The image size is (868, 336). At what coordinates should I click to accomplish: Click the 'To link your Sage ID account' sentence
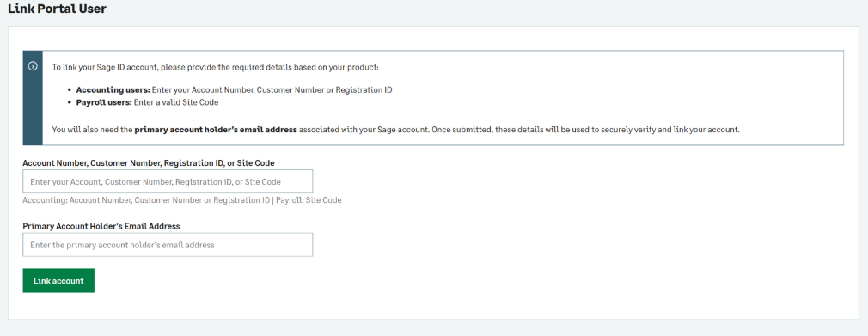pyautogui.click(x=216, y=68)
